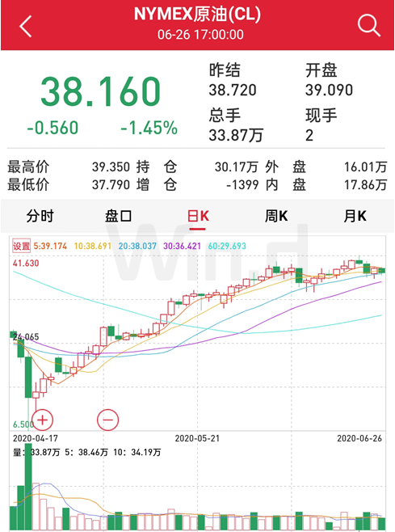Tap the 20-day MA value 38.037
This screenshot has height=532, width=395.
point(137,246)
